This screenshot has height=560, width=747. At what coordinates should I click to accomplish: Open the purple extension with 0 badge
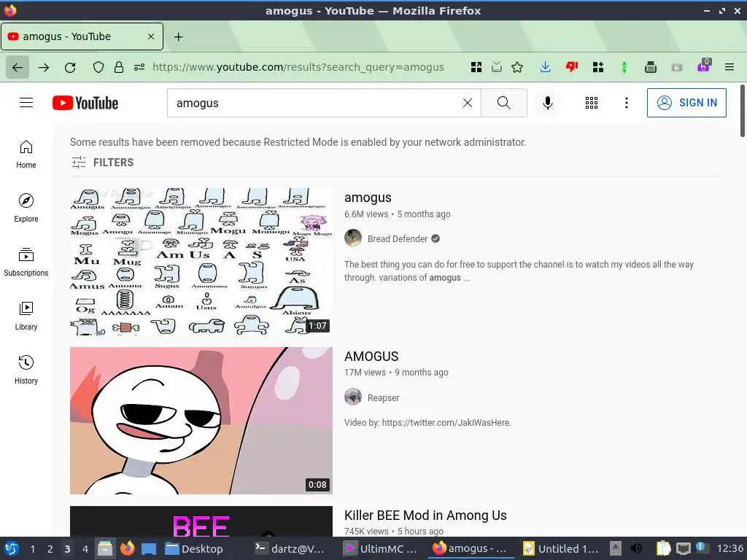pos(703,66)
